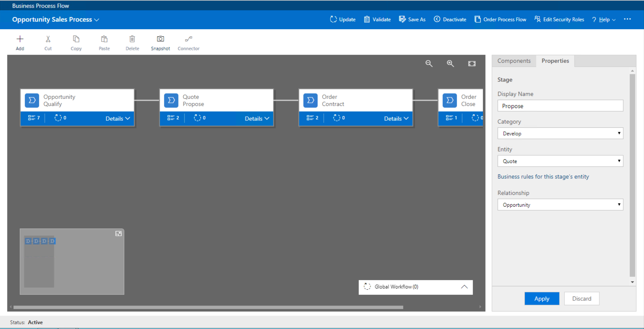The height and width of the screenshot is (329, 644).
Task: Apply the stage property changes
Action: 542,298
